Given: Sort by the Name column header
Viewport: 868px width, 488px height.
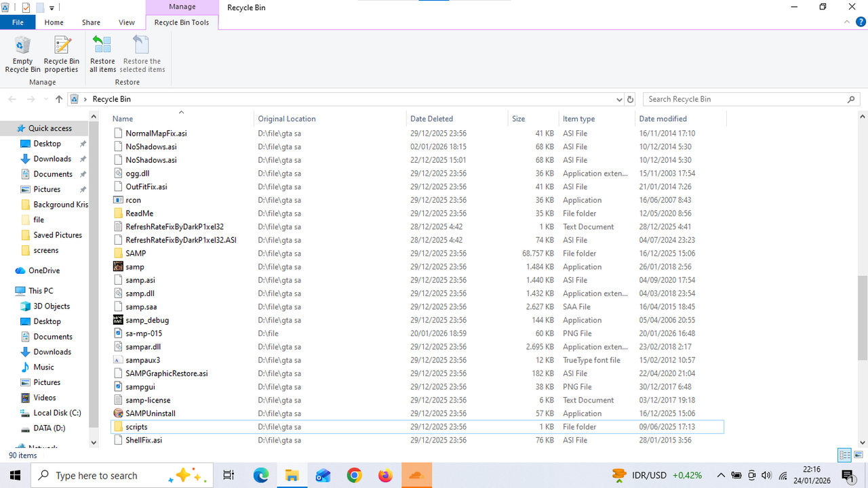Looking at the screenshot, I should (x=182, y=119).
